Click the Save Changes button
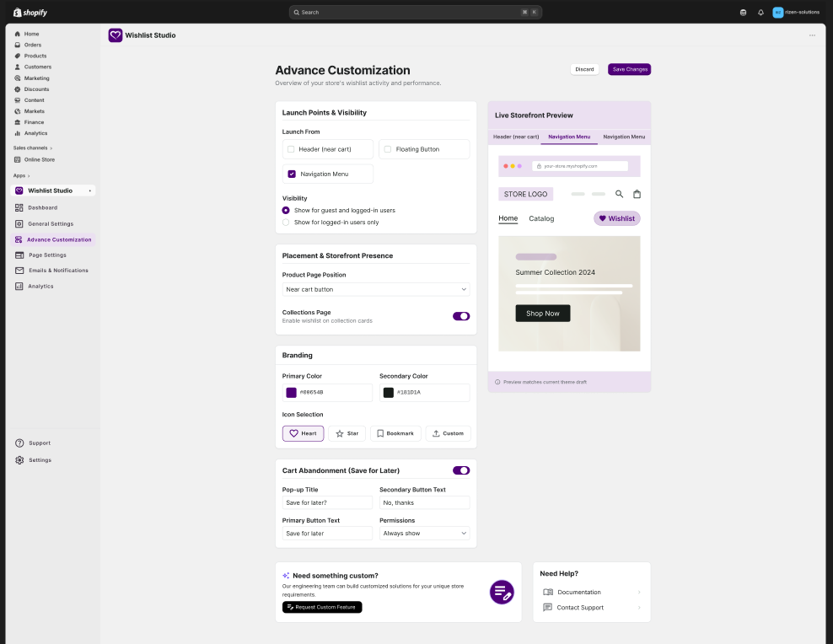Image resolution: width=833 pixels, height=644 pixels. point(630,69)
